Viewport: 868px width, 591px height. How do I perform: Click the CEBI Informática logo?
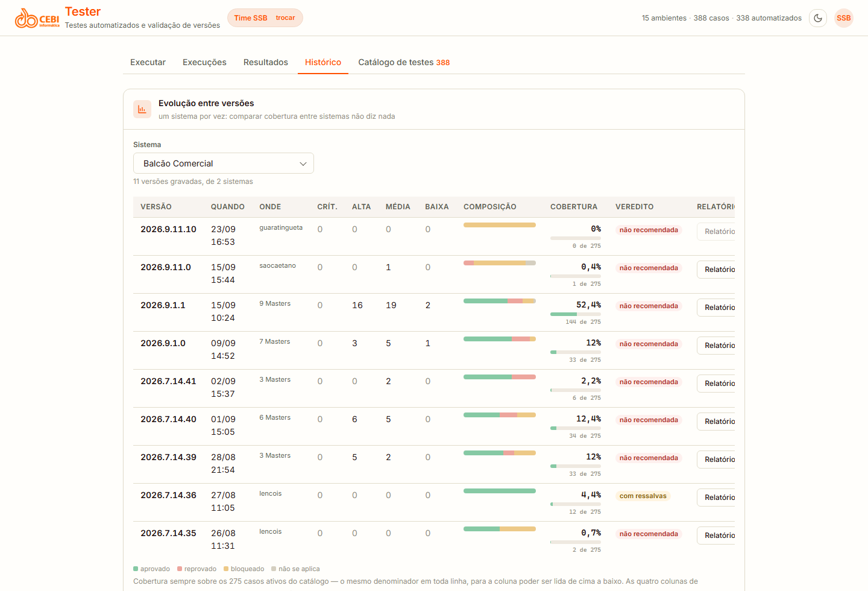pos(37,18)
